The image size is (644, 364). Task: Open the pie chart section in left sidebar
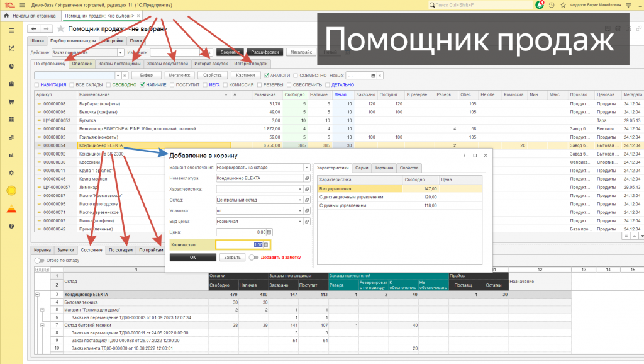(11, 66)
